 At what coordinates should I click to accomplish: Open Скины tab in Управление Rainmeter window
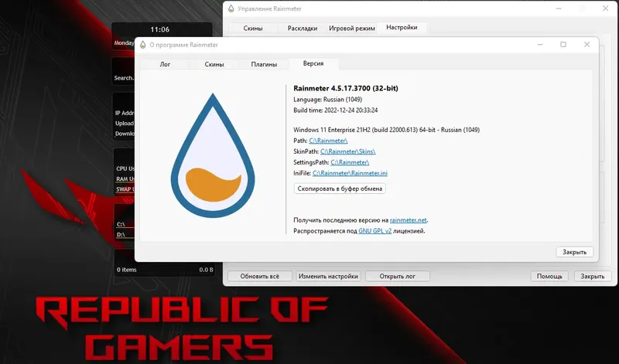(253, 29)
